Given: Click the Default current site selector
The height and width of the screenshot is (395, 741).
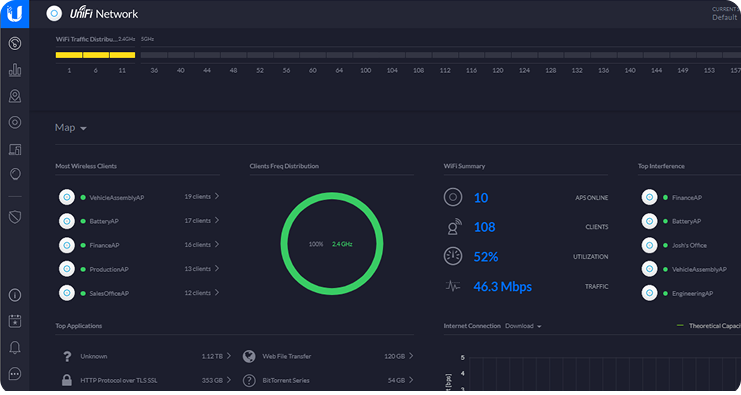Looking at the screenshot, I should coord(724,17).
